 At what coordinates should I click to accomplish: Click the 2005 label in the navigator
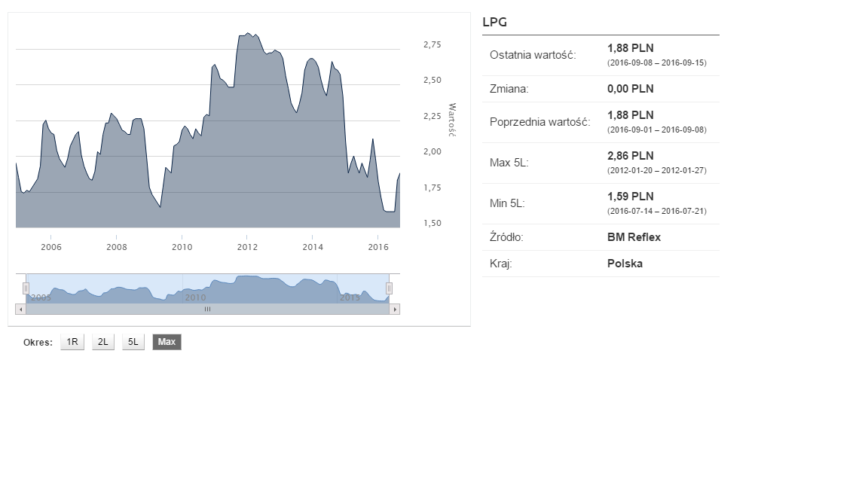click(41, 297)
